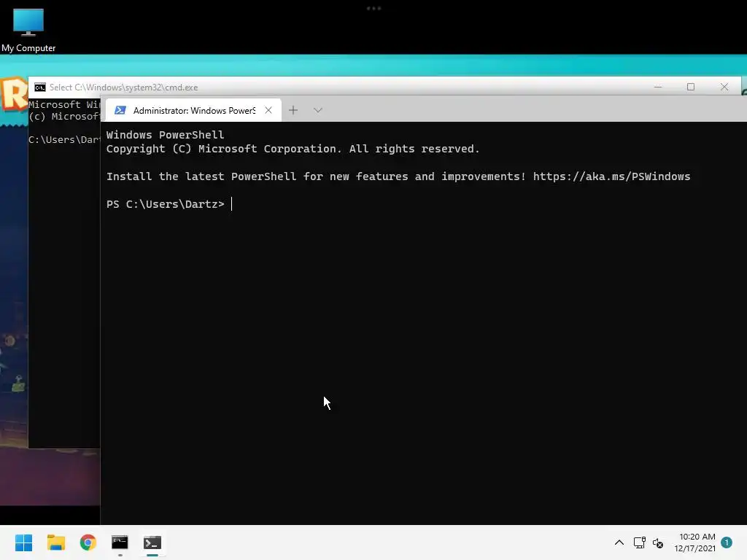The image size is (747, 560).
Task: Click the three-dot handle at screen top
Action: click(x=374, y=9)
